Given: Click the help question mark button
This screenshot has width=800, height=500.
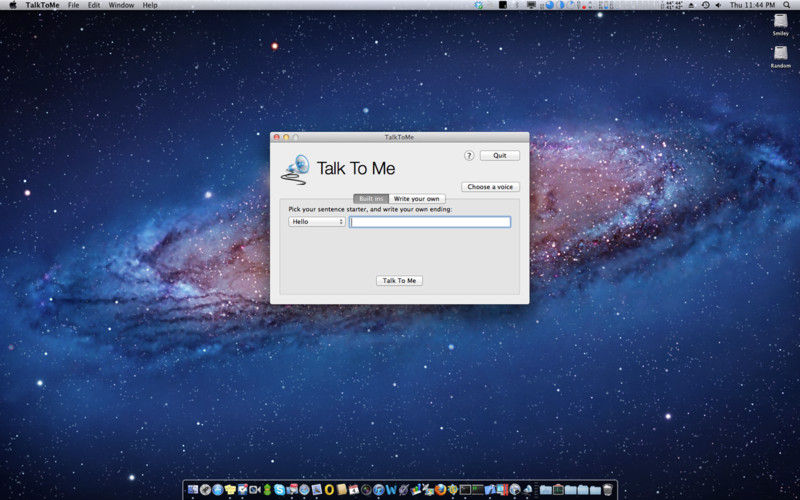Looking at the screenshot, I should (x=469, y=156).
